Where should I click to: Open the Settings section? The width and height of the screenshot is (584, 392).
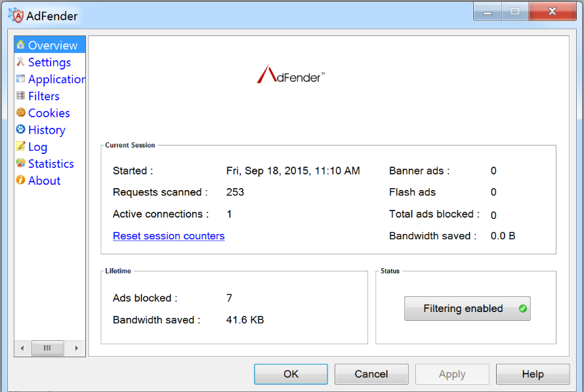point(49,62)
